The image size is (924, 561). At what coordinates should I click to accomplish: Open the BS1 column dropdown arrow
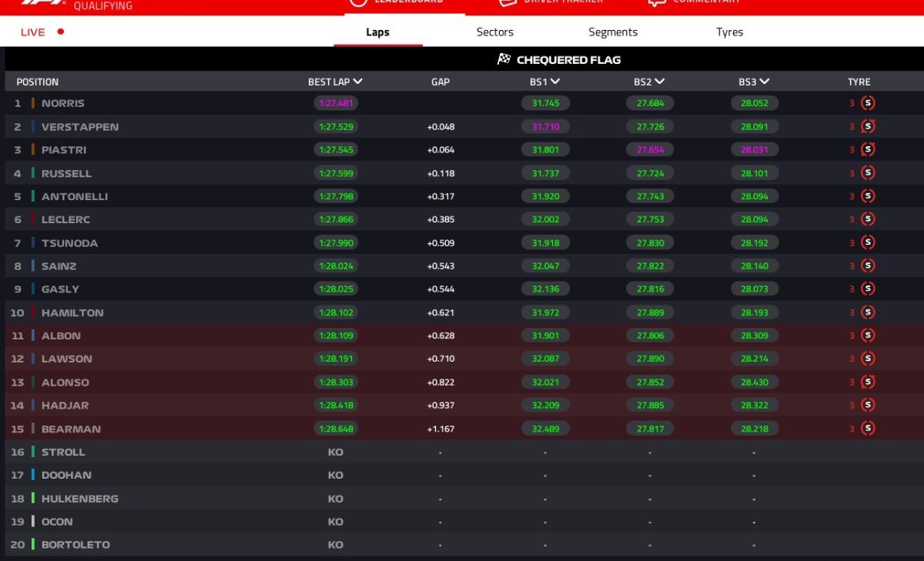click(555, 82)
